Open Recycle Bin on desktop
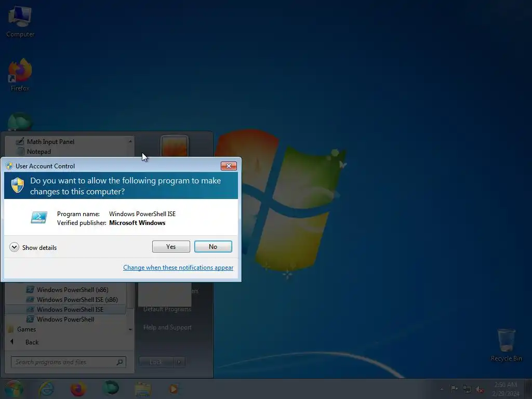This screenshot has width=532, height=399. point(506,345)
